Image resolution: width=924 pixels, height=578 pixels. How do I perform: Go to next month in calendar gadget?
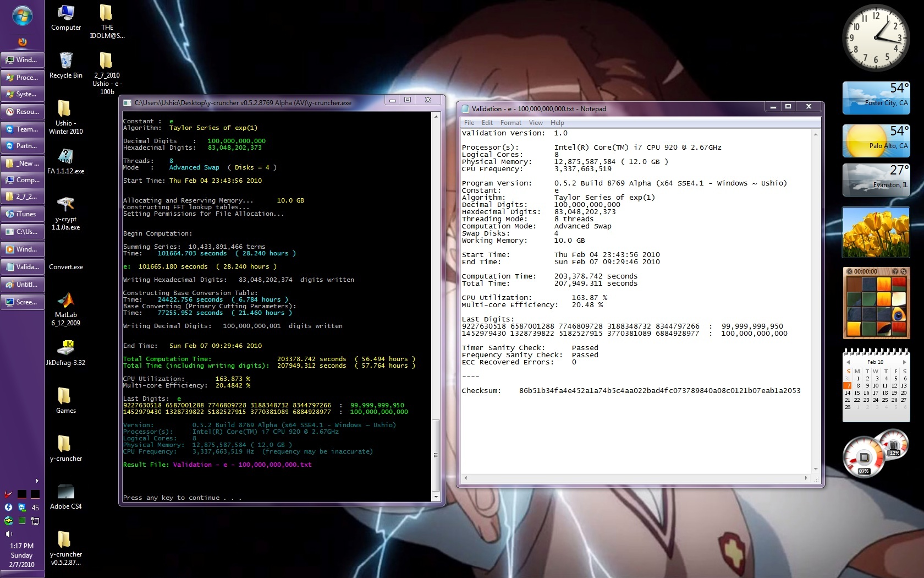[904, 362]
